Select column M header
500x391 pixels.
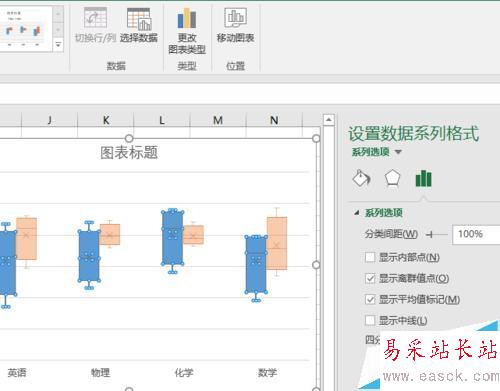(x=218, y=120)
